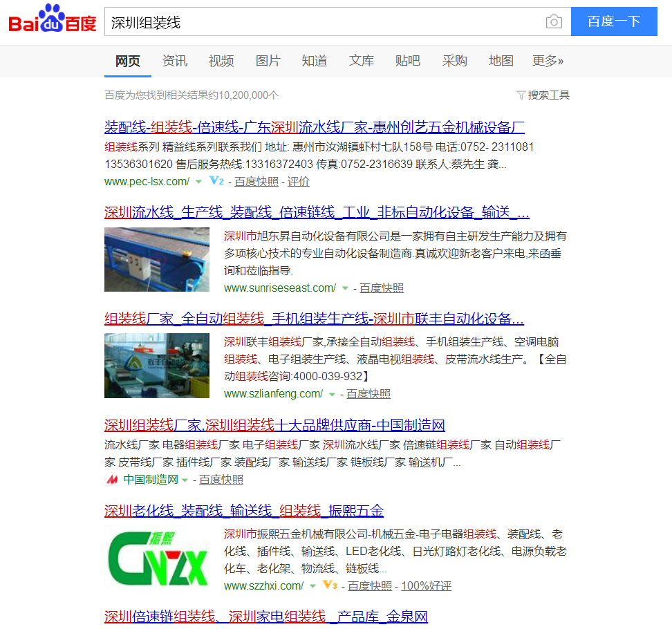Viewport: 672px width, 629px height.
Task: Open 百度快照 for www.szzhxi.com result
Action: [x=370, y=585]
